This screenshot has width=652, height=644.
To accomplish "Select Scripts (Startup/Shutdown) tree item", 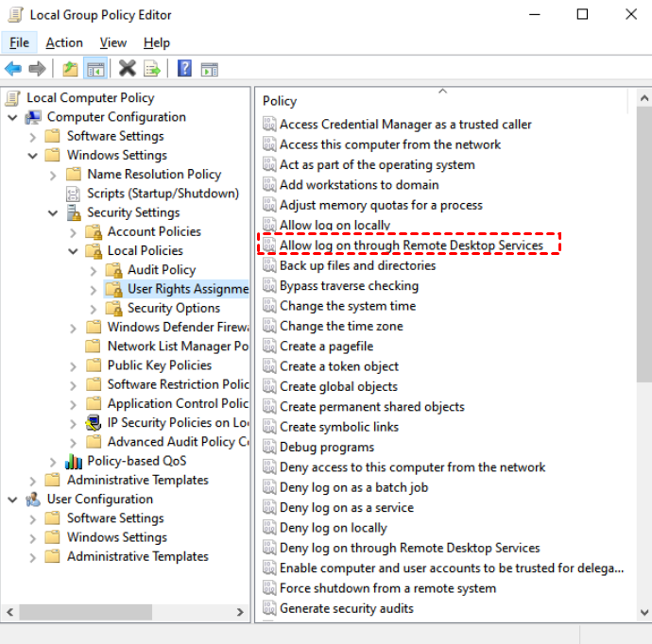I will tap(163, 194).
